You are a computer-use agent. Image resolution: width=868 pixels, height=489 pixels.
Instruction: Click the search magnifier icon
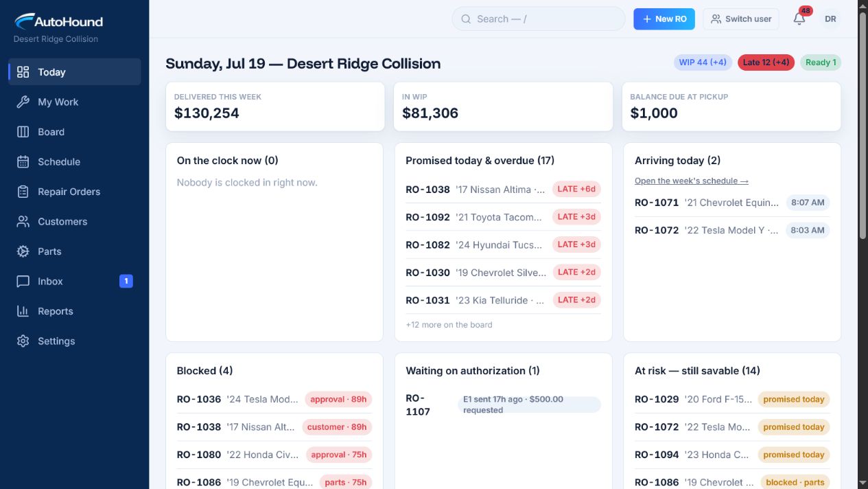click(466, 19)
